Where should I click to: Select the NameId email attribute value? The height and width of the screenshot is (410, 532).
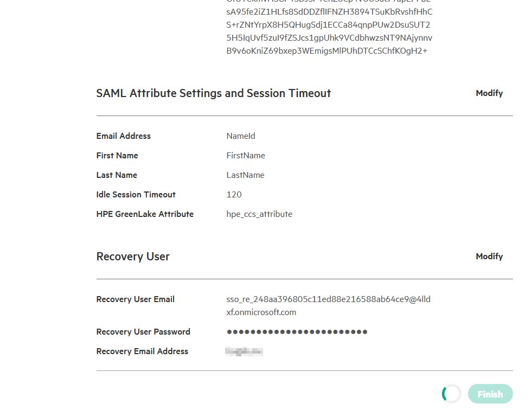pyautogui.click(x=241, y=136)
